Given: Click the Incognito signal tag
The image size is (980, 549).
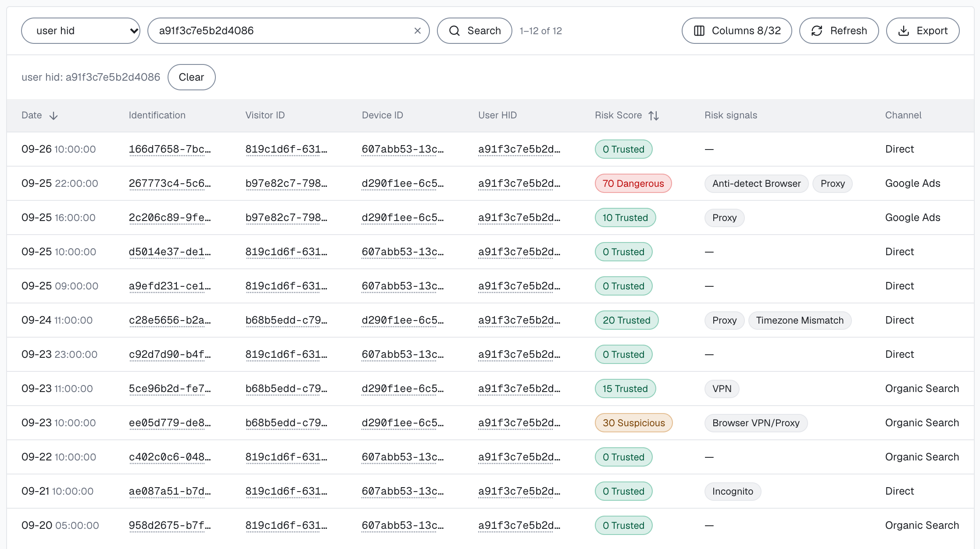Looking at the screenshot, I should [733, 491].
